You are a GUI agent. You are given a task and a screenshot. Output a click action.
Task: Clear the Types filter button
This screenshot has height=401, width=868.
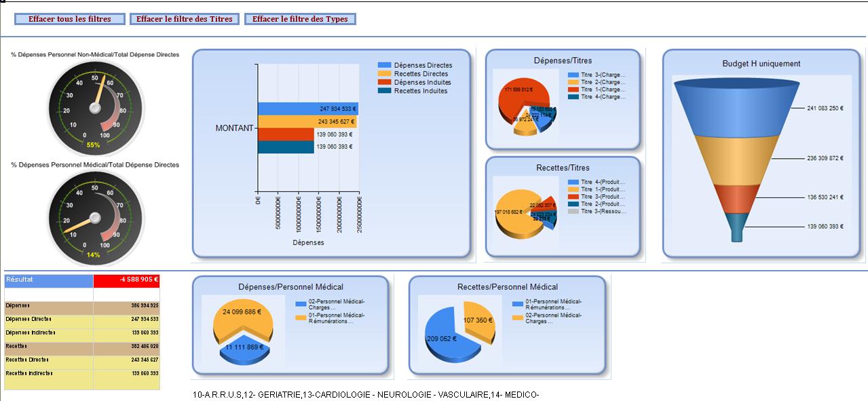300,19
